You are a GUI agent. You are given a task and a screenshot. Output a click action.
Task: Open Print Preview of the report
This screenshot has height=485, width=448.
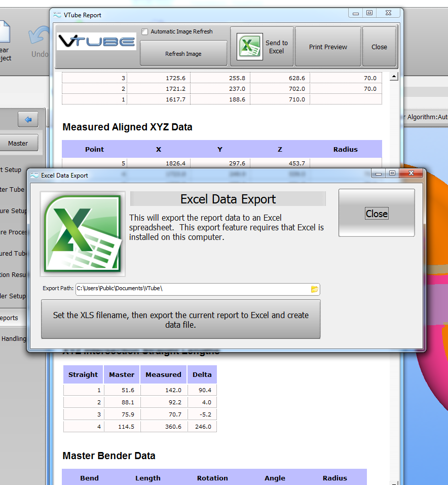pos(328,47)
